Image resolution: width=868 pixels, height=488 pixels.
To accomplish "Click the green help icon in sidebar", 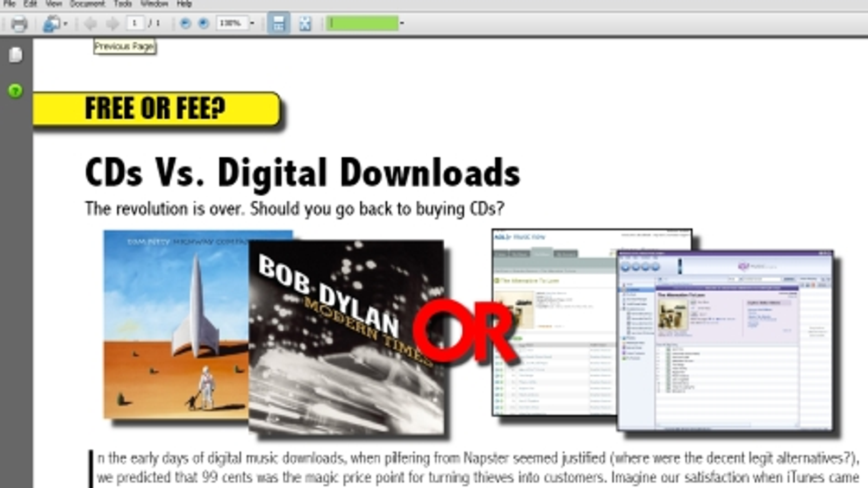I will click(15, 91).
